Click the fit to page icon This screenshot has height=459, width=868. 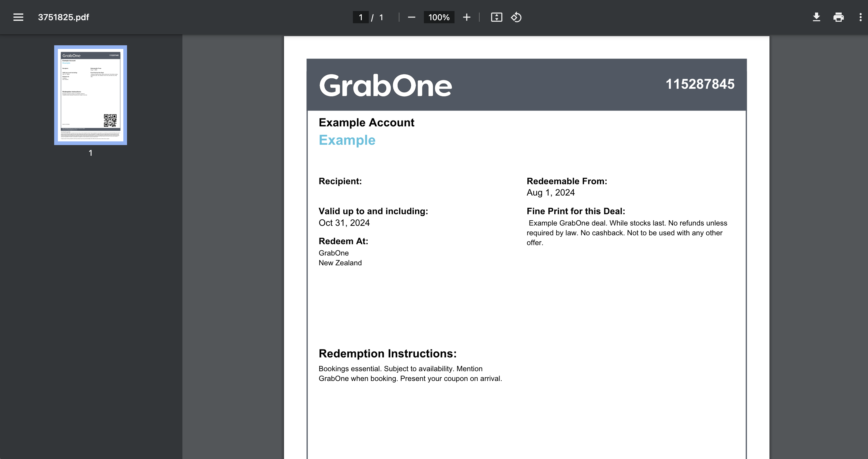tap(496, 17)
